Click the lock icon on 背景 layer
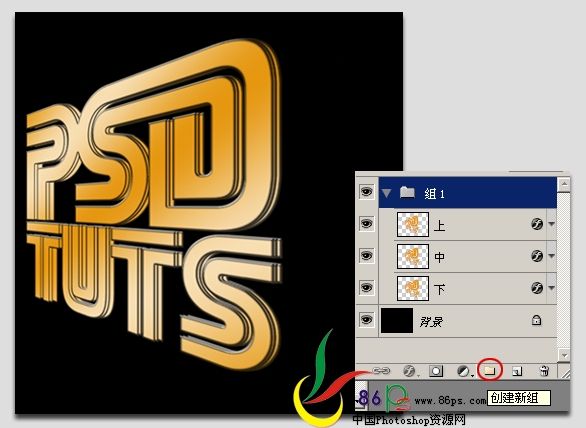Screen dimensions: 586x428 pyautogui.click(x=536, y=320)
